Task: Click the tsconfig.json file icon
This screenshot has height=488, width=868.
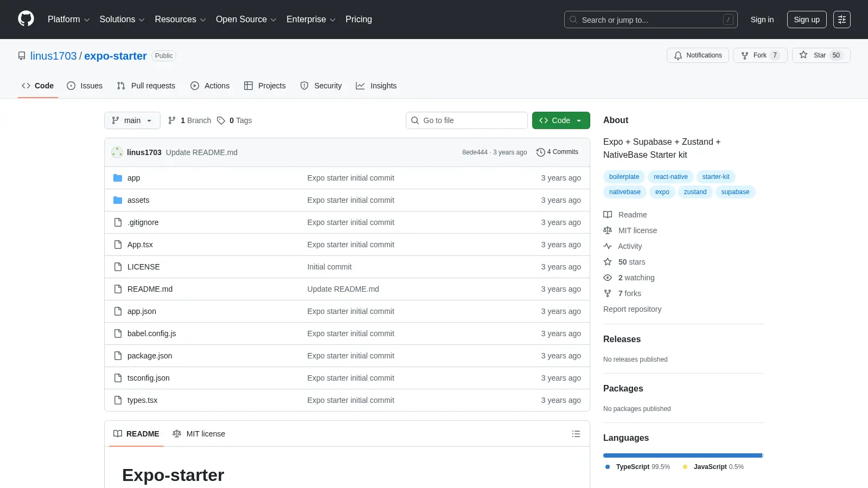Action: (x=118, y=378)
